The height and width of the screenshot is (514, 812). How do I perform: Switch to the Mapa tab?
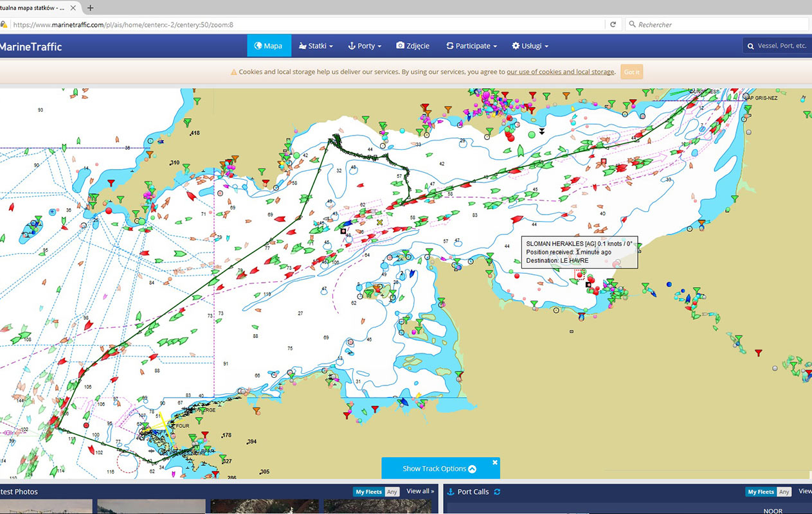[269, 46]
